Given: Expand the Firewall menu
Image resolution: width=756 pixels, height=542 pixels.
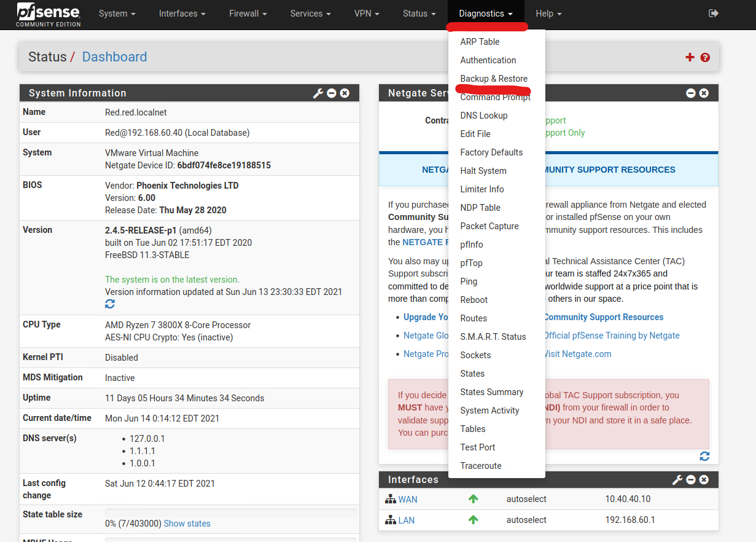Looking at the screenshot, I should (248, 14).
